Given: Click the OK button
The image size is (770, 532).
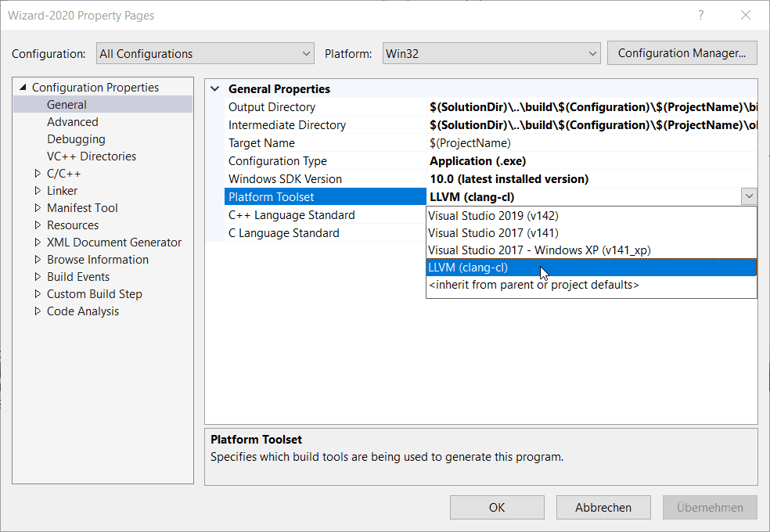Looking at the screenshot, I should 497,507.
